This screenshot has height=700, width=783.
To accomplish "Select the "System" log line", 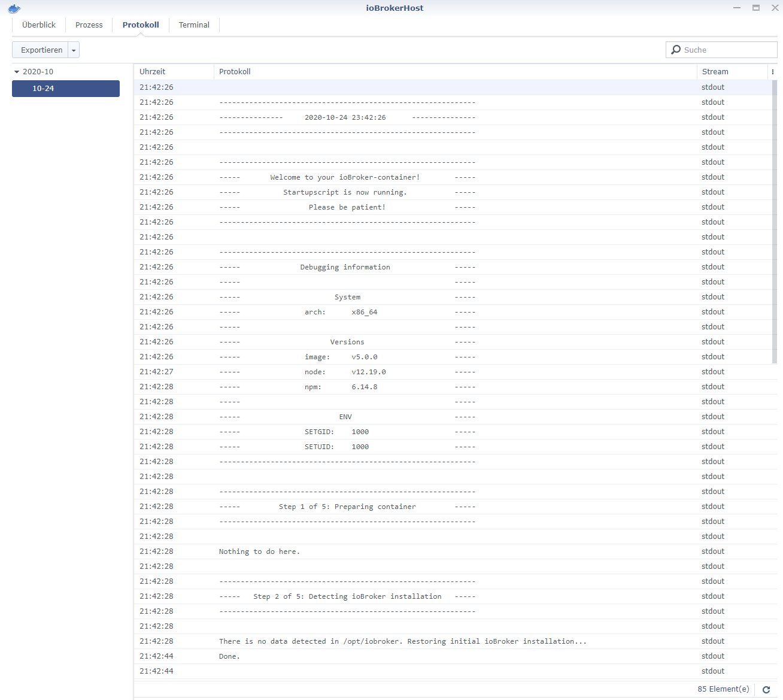I will click(456, 297).
